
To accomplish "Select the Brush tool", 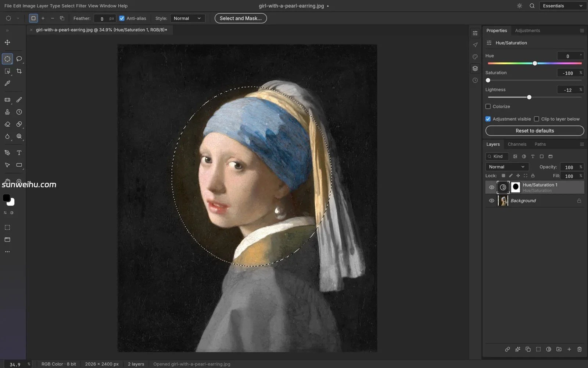I will pos(19,100).
